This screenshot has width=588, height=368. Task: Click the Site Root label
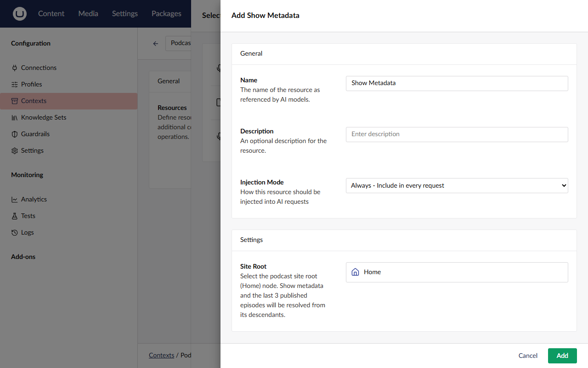click(254, 266)
